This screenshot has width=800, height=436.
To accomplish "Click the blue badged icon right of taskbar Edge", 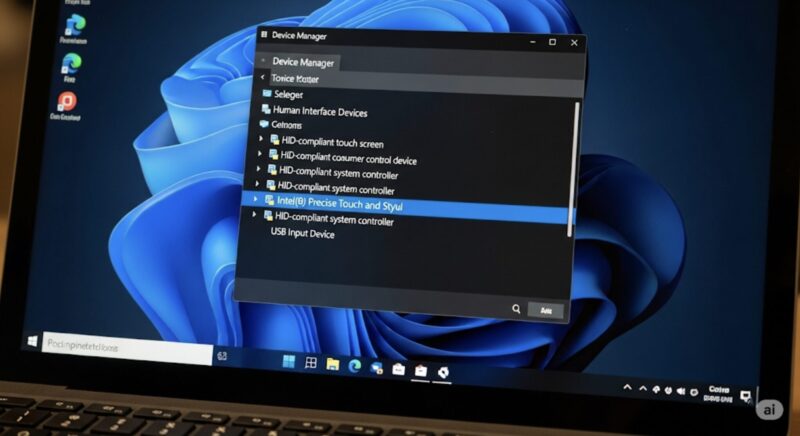I will [377, 367].
